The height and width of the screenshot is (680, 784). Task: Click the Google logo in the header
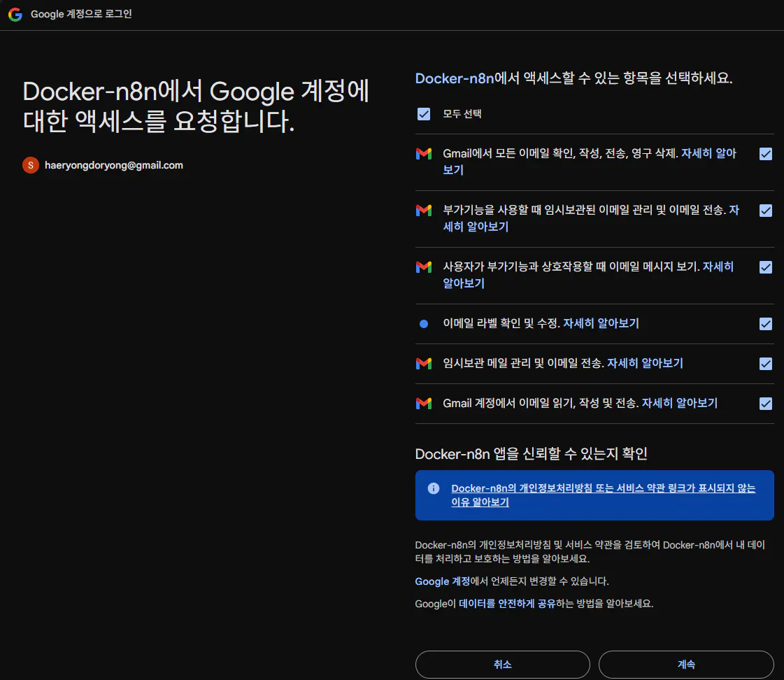point(15,14)
